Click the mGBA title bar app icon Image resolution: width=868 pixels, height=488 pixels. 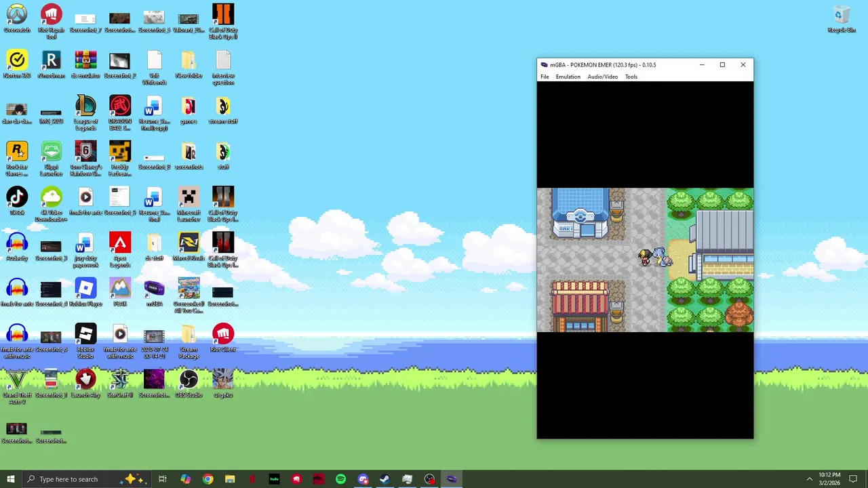coord(544,65)
